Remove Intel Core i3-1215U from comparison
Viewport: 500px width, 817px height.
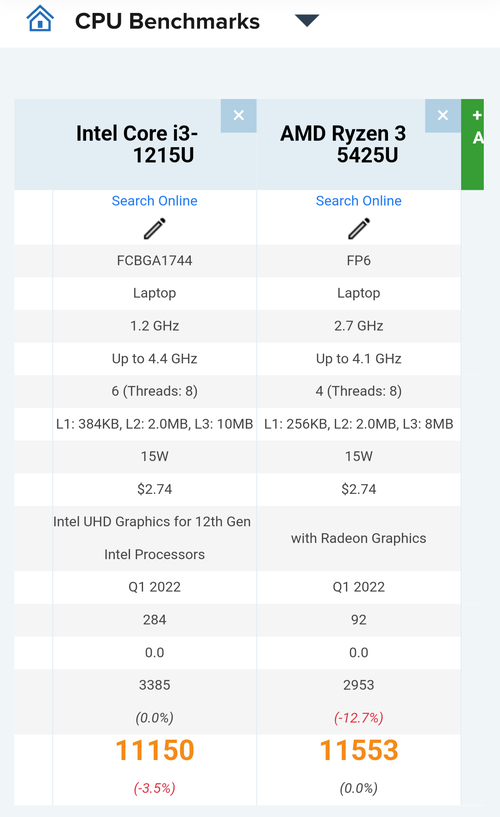coord(239,115)
